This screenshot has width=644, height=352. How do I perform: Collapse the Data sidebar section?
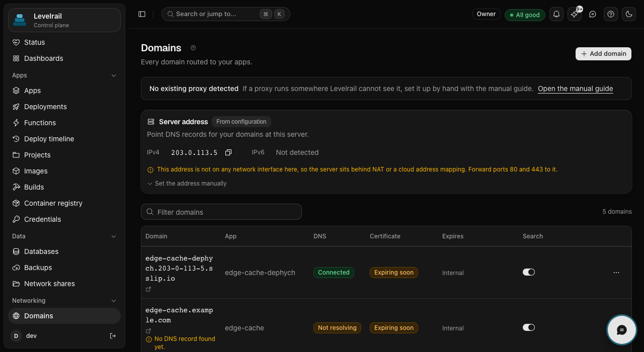(114, 236)
